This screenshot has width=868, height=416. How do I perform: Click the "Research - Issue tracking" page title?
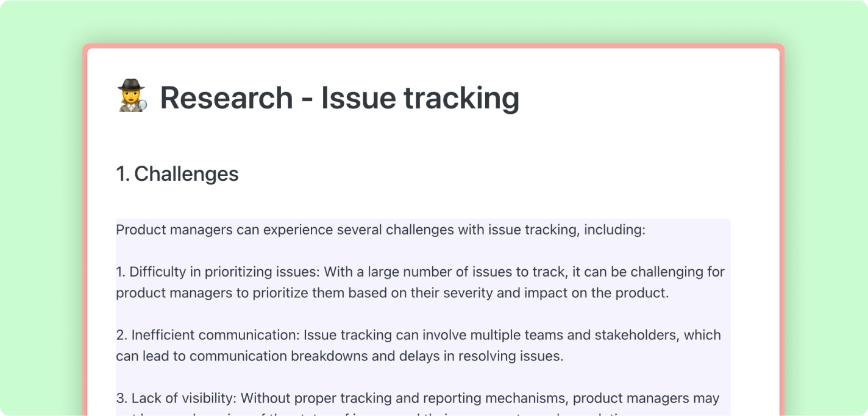[339, 97]
